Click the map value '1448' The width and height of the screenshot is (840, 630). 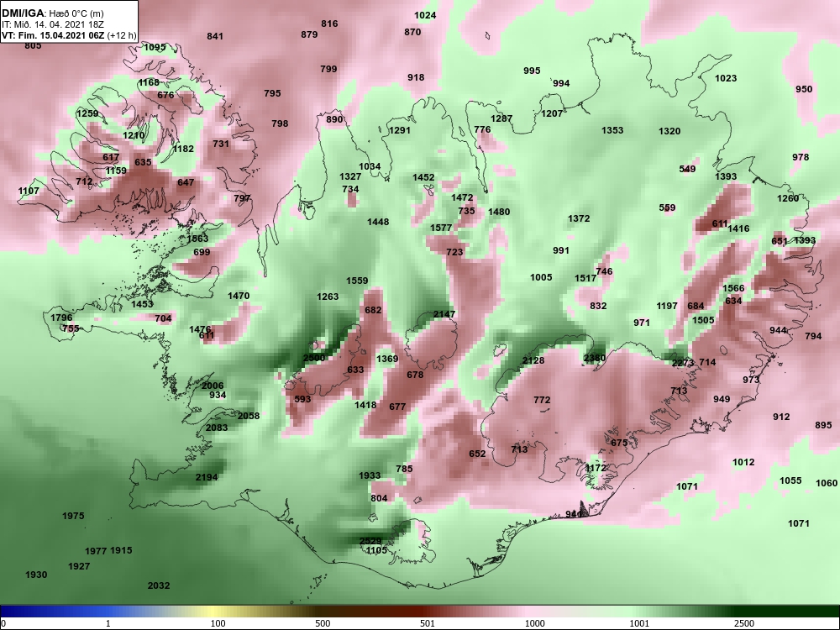tap(378, 222)
